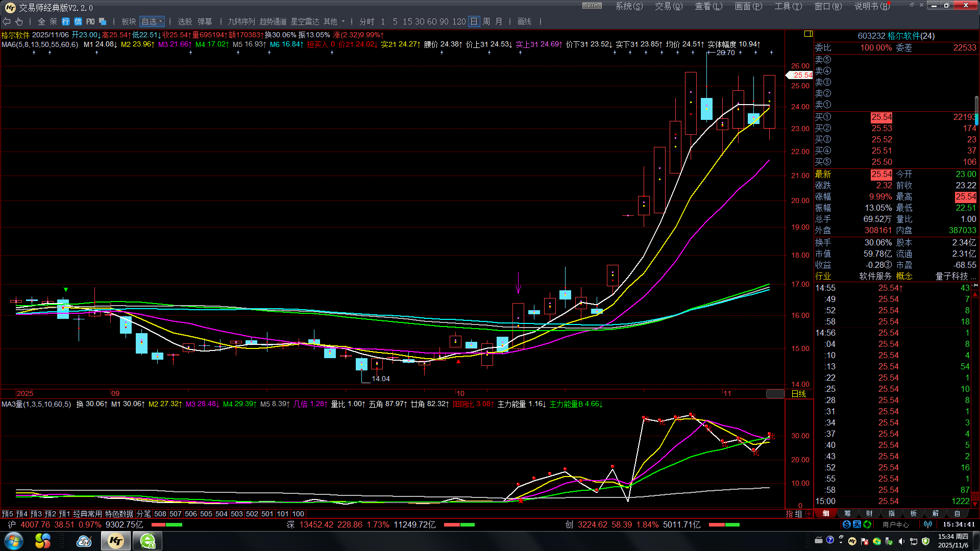Click the blue 信 info icon
Screen dimensions: 980x551
click(78, 21)
